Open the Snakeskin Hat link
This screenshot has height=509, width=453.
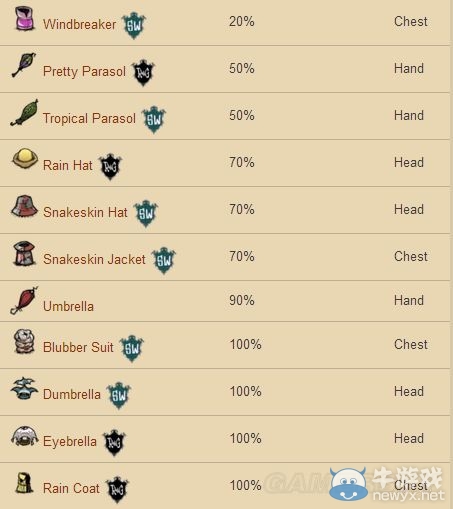point(85,213)
